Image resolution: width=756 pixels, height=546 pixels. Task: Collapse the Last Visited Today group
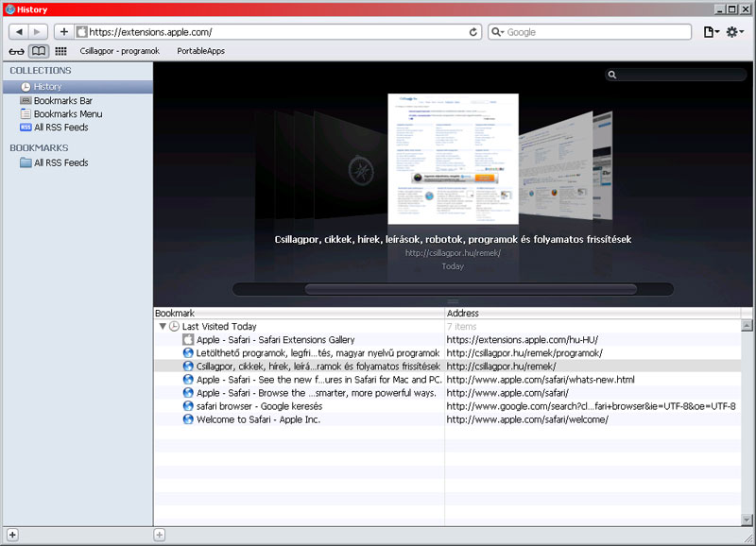click(163, 326)
